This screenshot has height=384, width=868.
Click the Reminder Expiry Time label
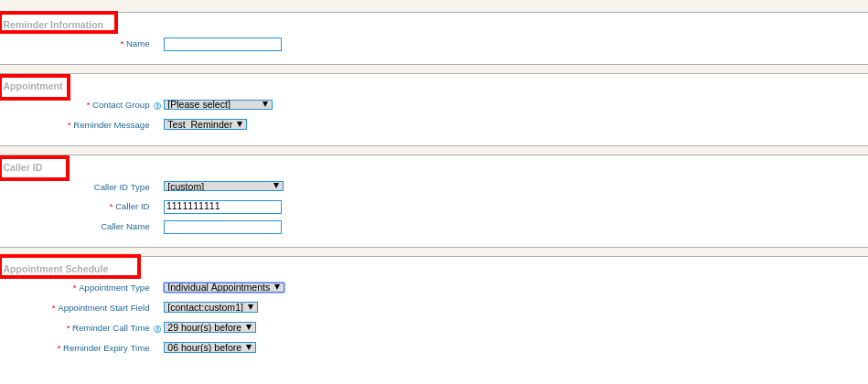point(106,348)
